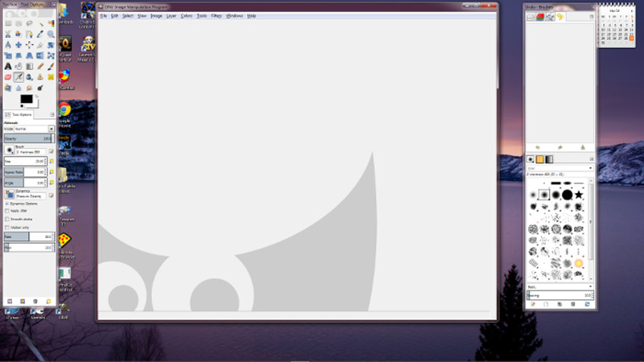Click the Opacity slider in Tool Options
Screen dimensions: 644x362
pos(27,138)
